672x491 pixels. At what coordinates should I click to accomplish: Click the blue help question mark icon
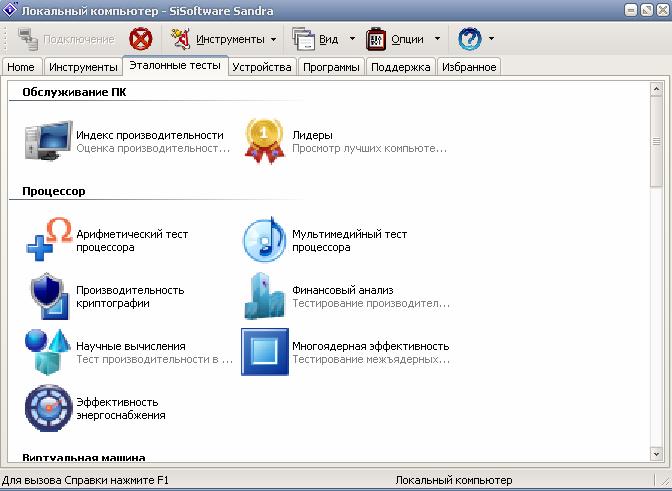coord(470,39)
